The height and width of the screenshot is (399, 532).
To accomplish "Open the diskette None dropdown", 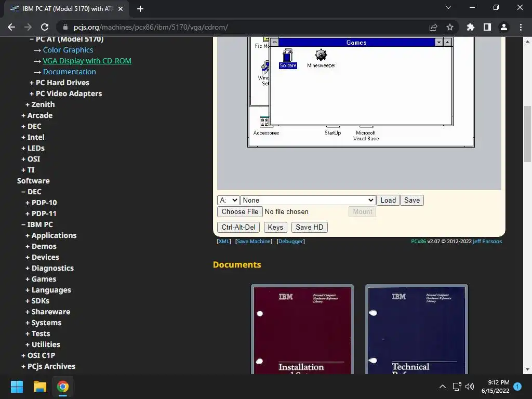I will coord(308,200).
